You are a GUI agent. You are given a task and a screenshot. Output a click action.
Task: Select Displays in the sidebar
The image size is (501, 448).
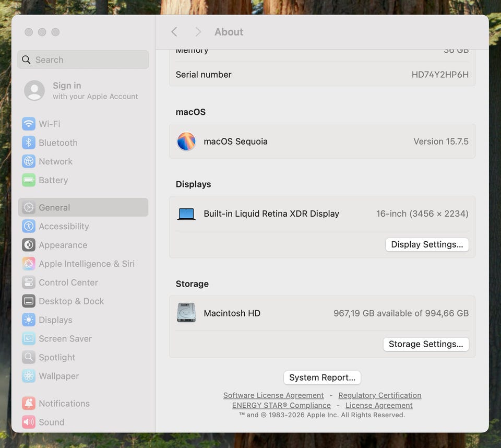(55, 320)
